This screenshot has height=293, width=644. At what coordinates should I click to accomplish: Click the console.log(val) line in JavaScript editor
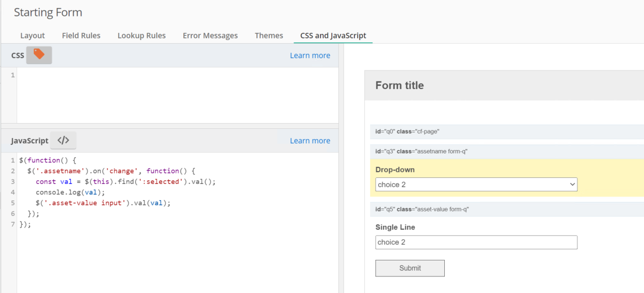pyautogui.click(x=70, y=192)
